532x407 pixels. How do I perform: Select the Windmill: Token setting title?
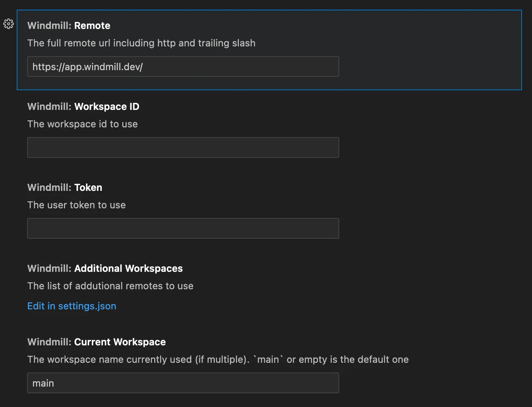pos(65,188)
